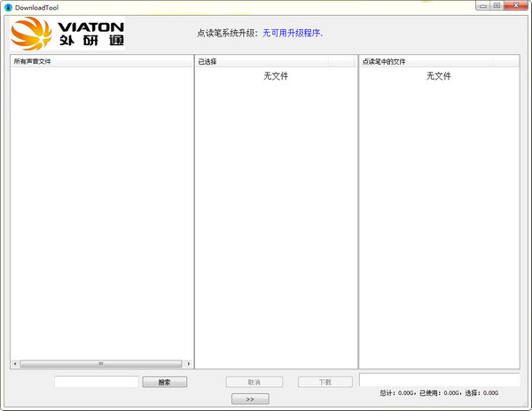Close the DownloadTool window

click(516, 6)
